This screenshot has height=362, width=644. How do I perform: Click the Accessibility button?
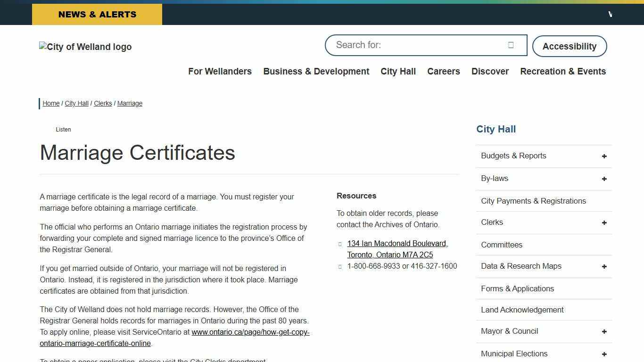(570, 46)
